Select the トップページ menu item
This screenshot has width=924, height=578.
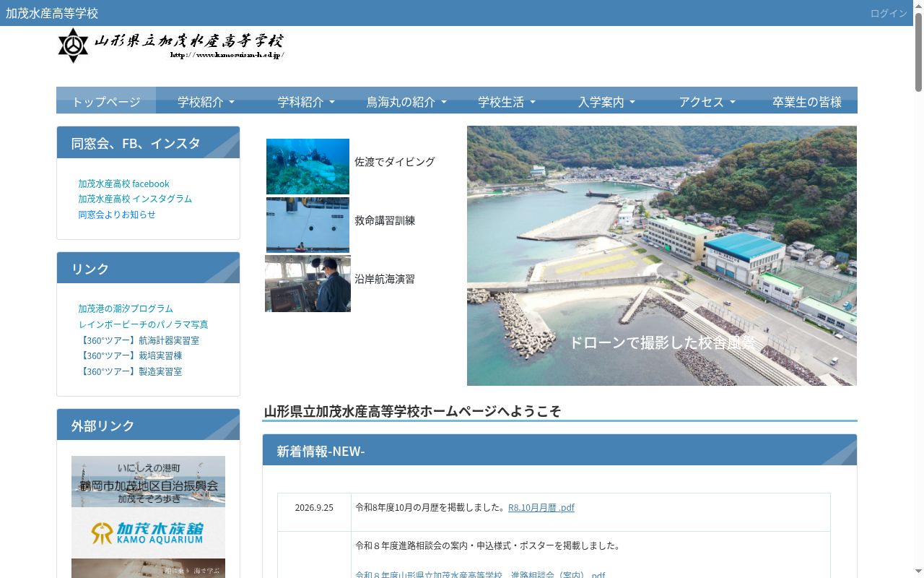click(x=106, y=101)
